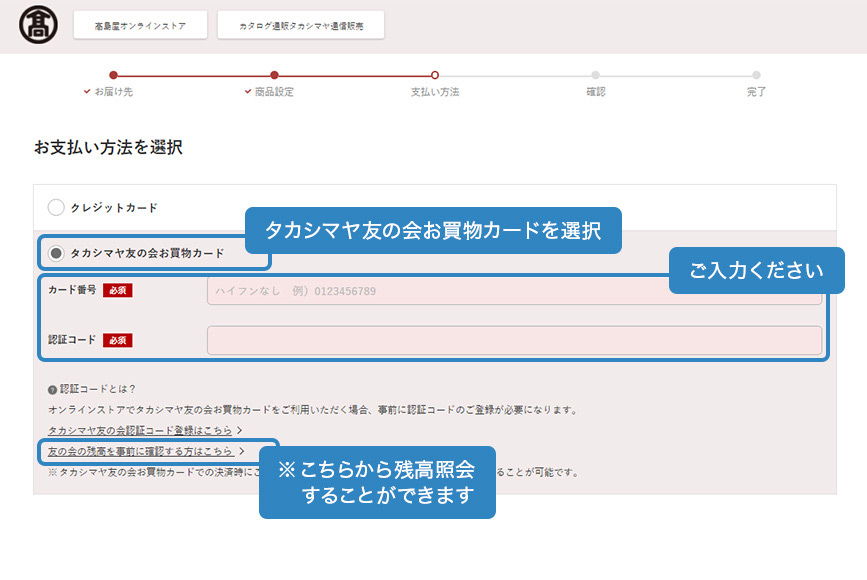The width and height of the screenshot is (867, 580).
Task: Click the open circle on the 支払い方法 step
Action: [434, 74]
